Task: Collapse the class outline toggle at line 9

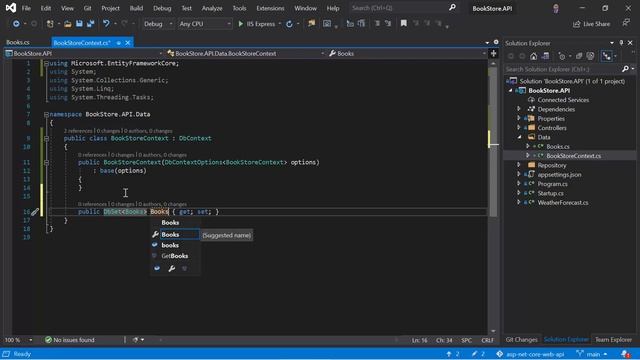Action: [x=46, y=138]
